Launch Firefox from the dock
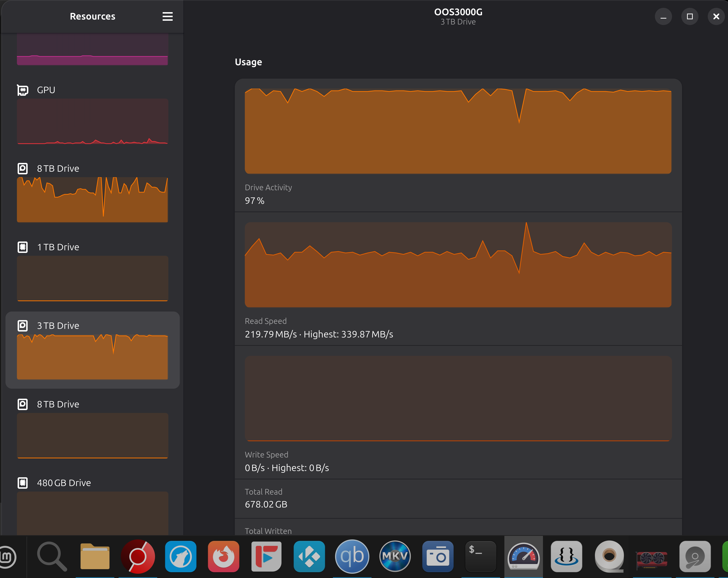 (x=223, y=556)
